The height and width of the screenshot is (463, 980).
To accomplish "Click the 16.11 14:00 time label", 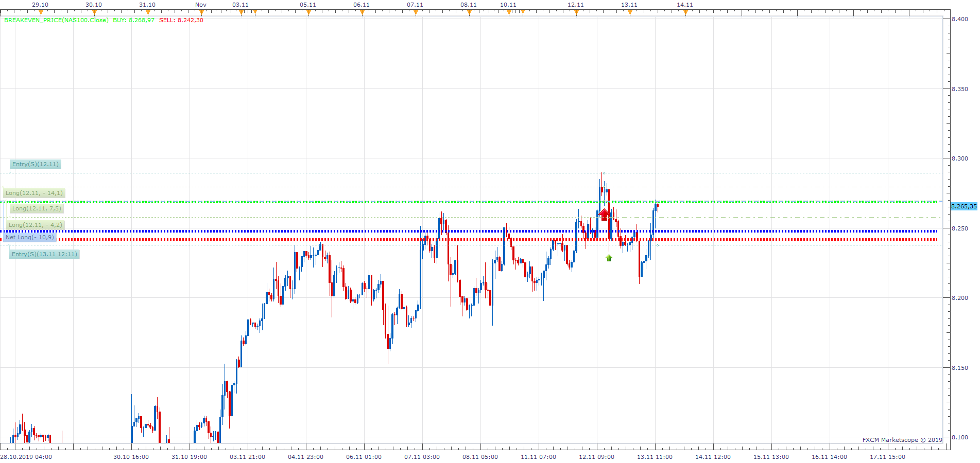I will click(830, 457).
